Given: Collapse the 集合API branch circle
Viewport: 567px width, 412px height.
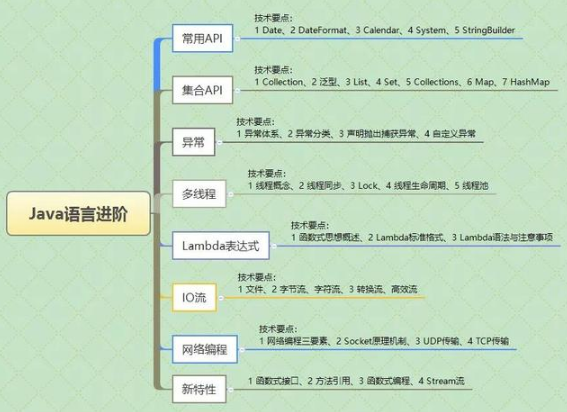Looking at the screenshot, I should (x=238, y=90).
